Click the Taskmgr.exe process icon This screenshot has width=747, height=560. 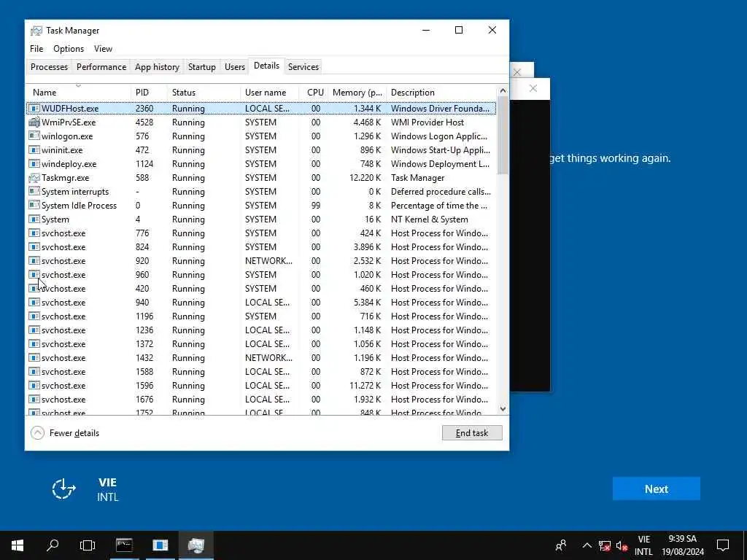point(34,178)
